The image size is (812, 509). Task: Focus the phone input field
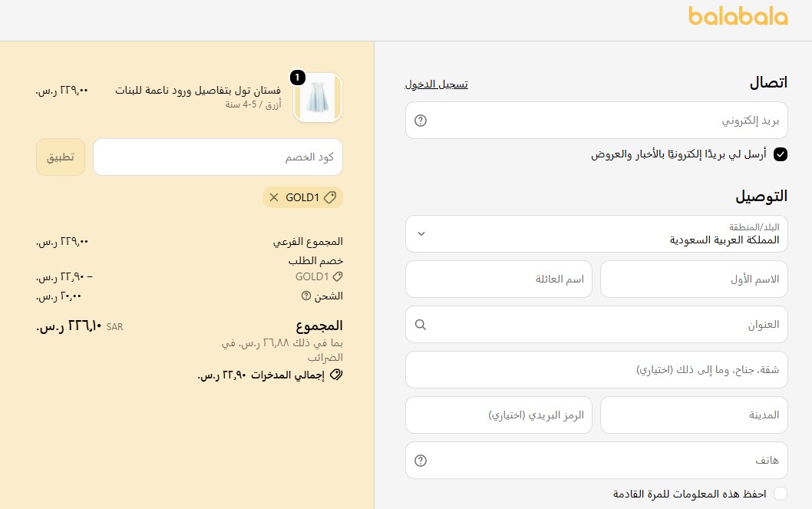click(596, 461)
